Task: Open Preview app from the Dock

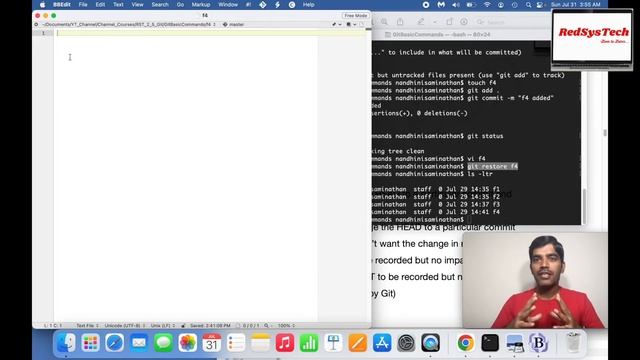Action: coord(514,343)
